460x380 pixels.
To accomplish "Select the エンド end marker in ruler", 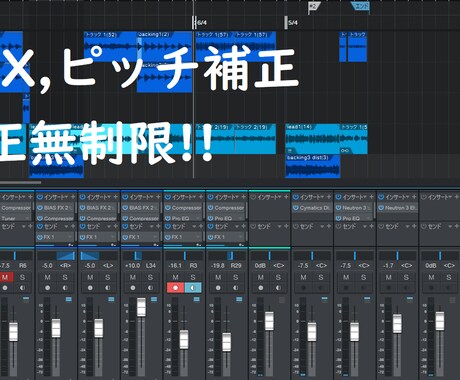I will tap(361, 6).
